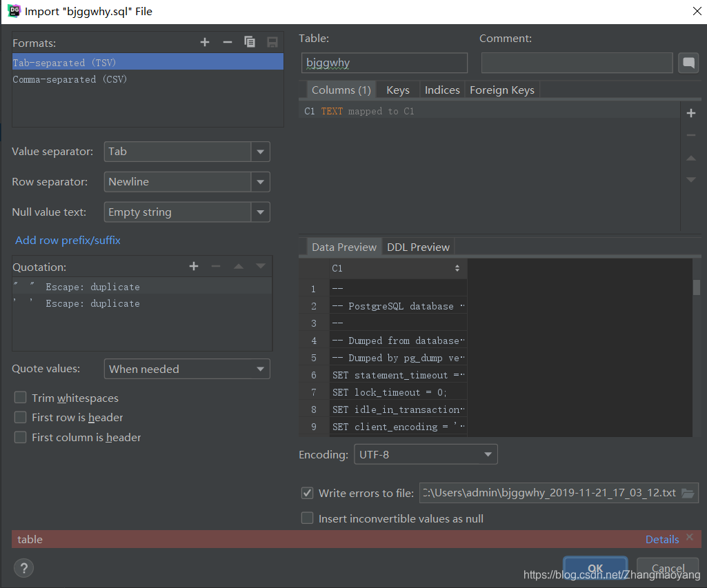Open the Encoding dropdown
The height and width of the screenshot is (588, 707).
coord(488,454)
